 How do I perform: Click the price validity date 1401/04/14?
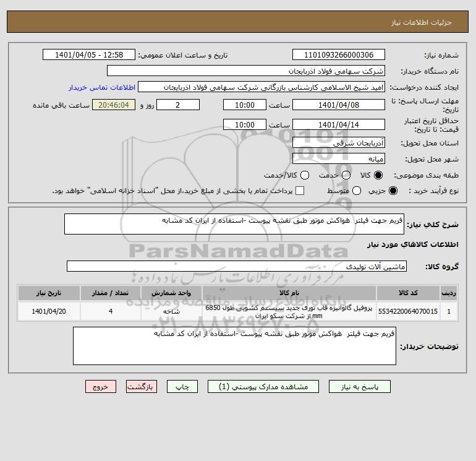point(339,124)
